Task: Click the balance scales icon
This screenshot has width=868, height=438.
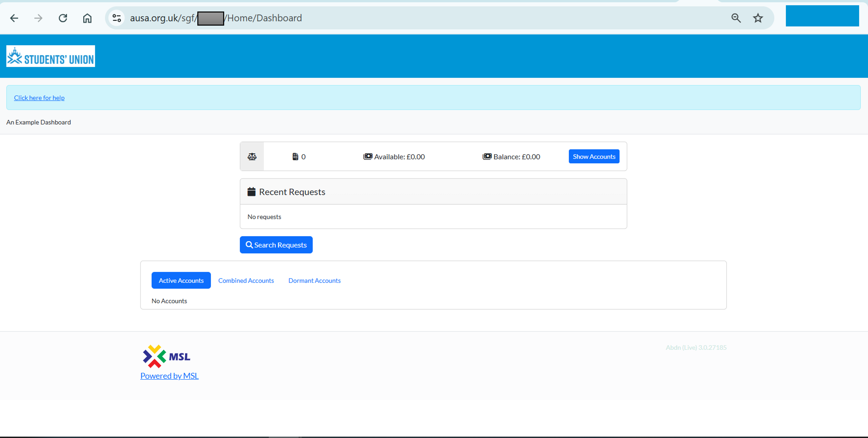Action: pos(252,157)
